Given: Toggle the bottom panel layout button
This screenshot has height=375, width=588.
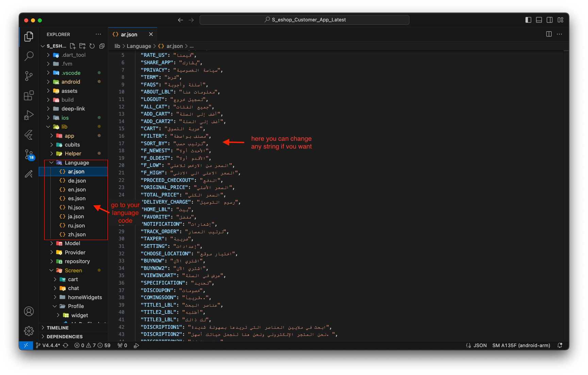Looking at the screenshot, I should (x=539, y=20).
